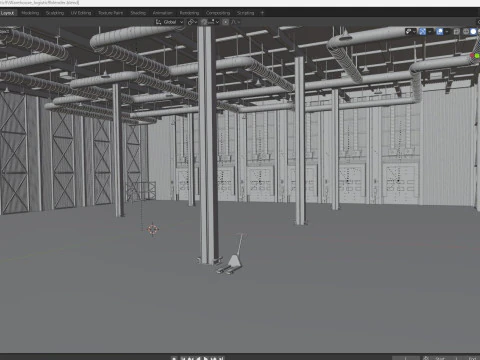Open the Texture Paint workspace tab

click(110, 13)
